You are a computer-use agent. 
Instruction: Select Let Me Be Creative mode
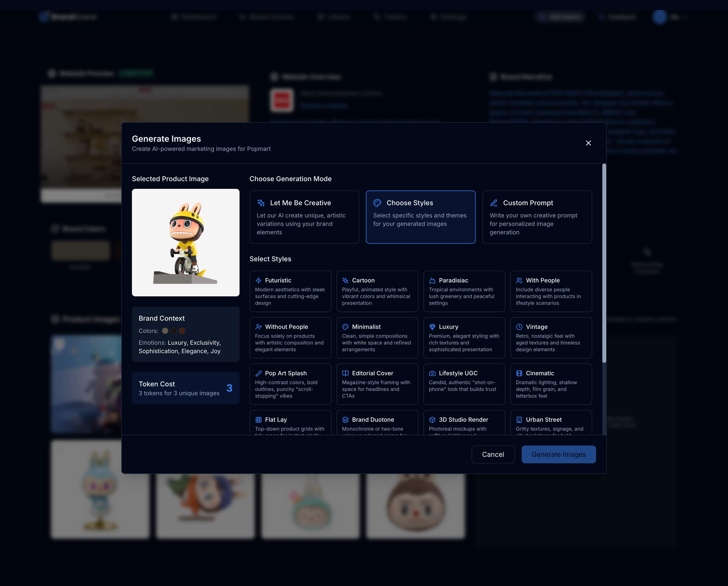pyautogui.click(x=304, y=217)
